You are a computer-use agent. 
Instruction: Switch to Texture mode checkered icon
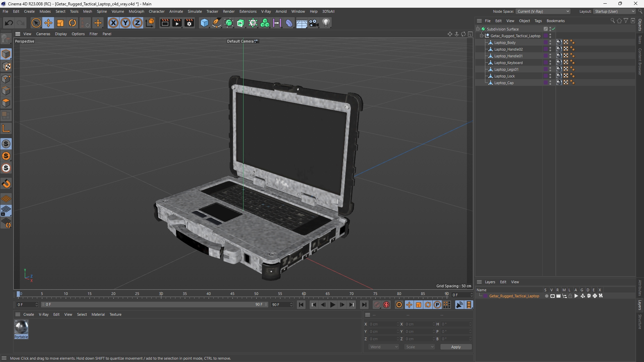click(6, 66)
